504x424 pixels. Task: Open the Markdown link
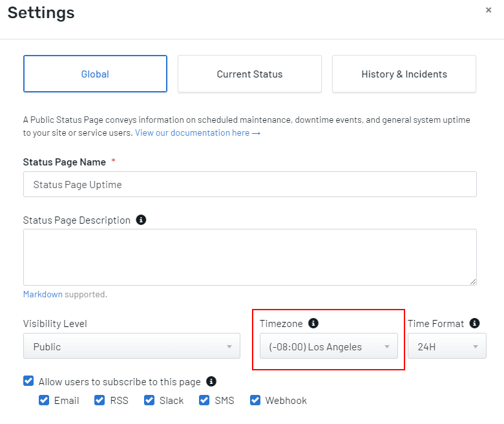tap(43, 294)
